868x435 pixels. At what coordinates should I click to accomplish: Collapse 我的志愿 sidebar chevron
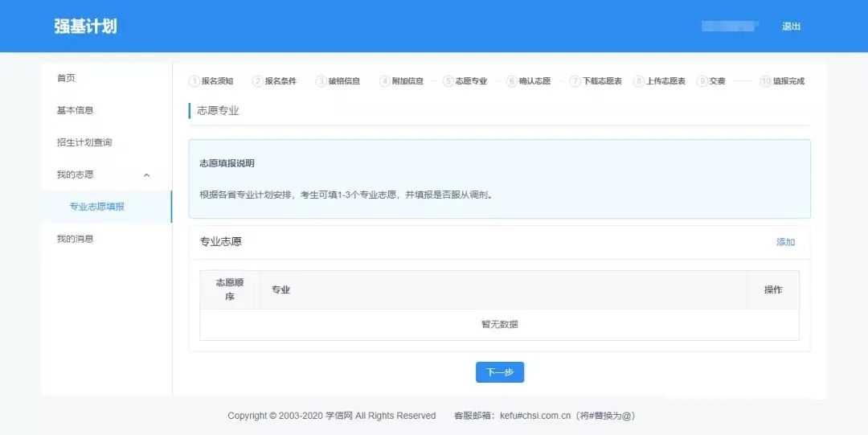point(146,175)
